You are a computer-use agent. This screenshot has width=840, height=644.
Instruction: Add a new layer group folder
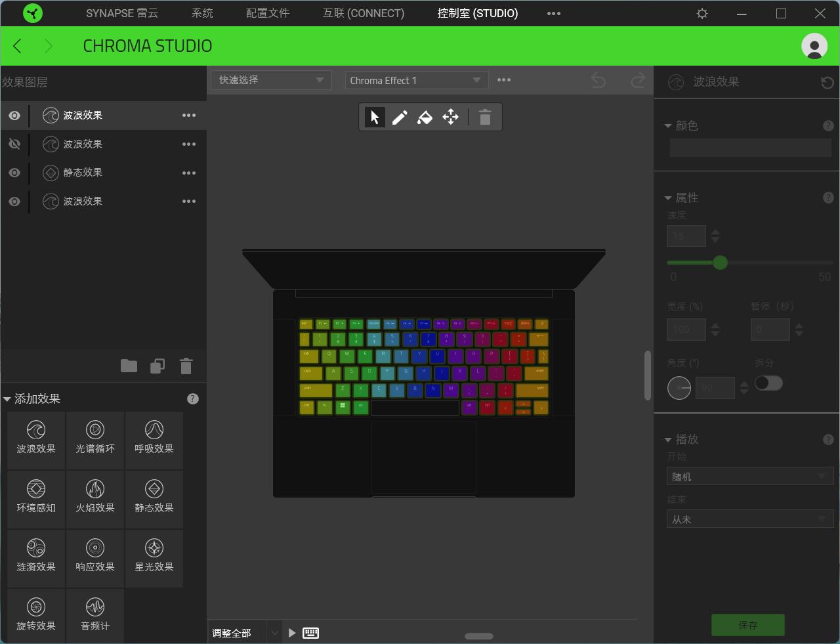tap(129, 366)
